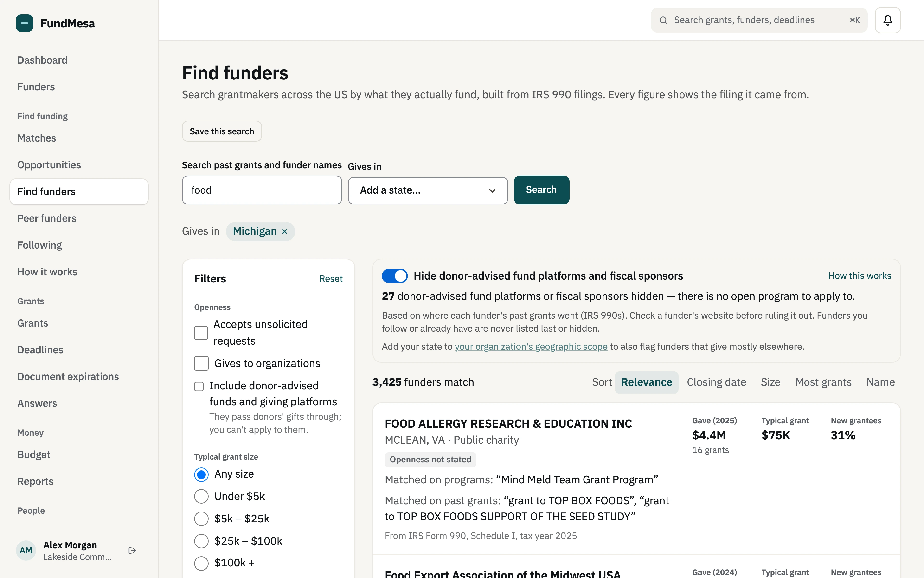924x578 pixels.
Task: Reset all filters
Action: coord(331,279)
